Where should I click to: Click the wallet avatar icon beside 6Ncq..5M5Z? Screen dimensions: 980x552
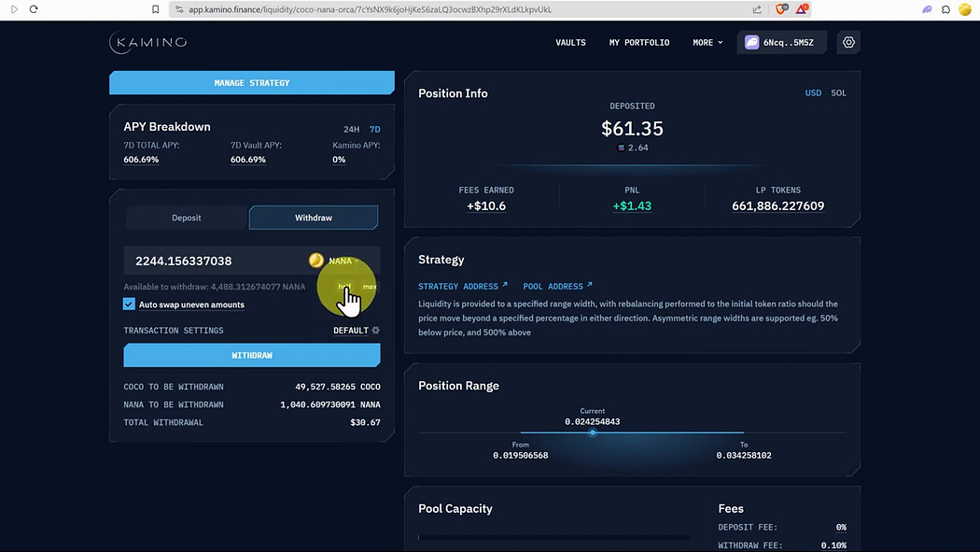(x=751, y=43)
